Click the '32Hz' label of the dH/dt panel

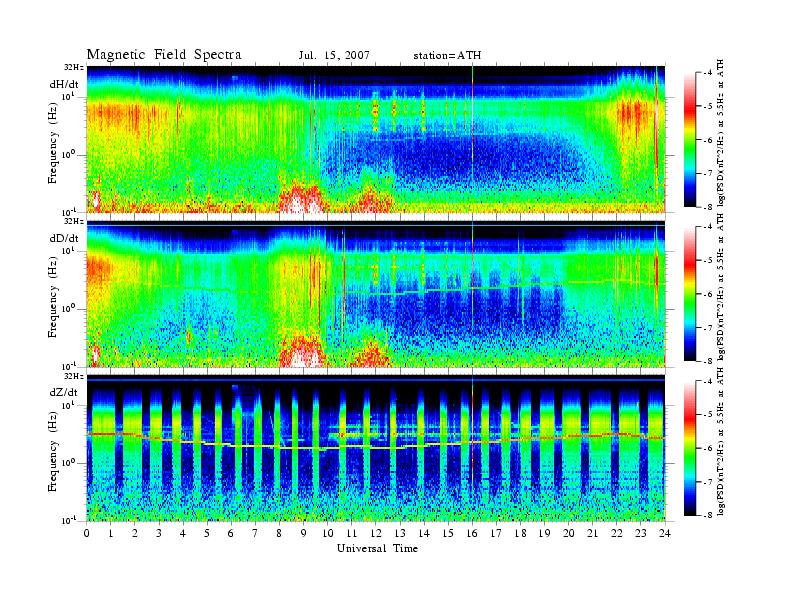pyautogui.click(x=73, y=67)
